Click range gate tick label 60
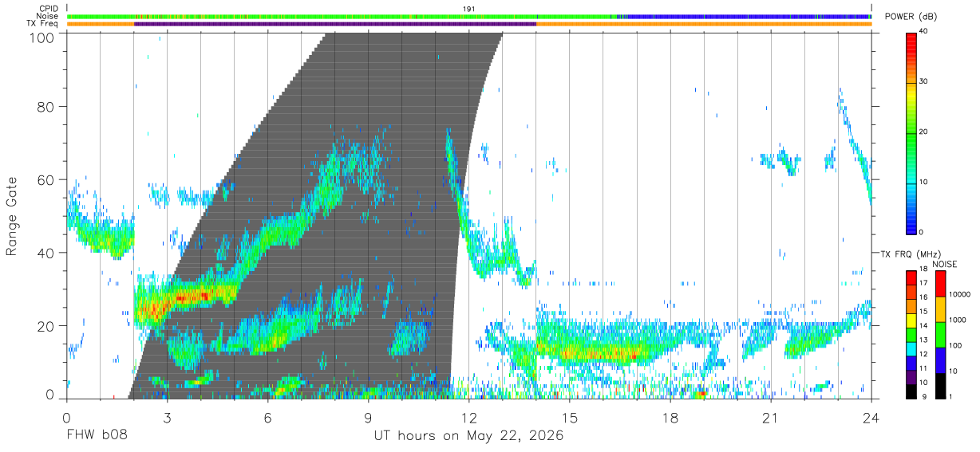The width and height of the screenshot is (980, 452). pos(45,179)
